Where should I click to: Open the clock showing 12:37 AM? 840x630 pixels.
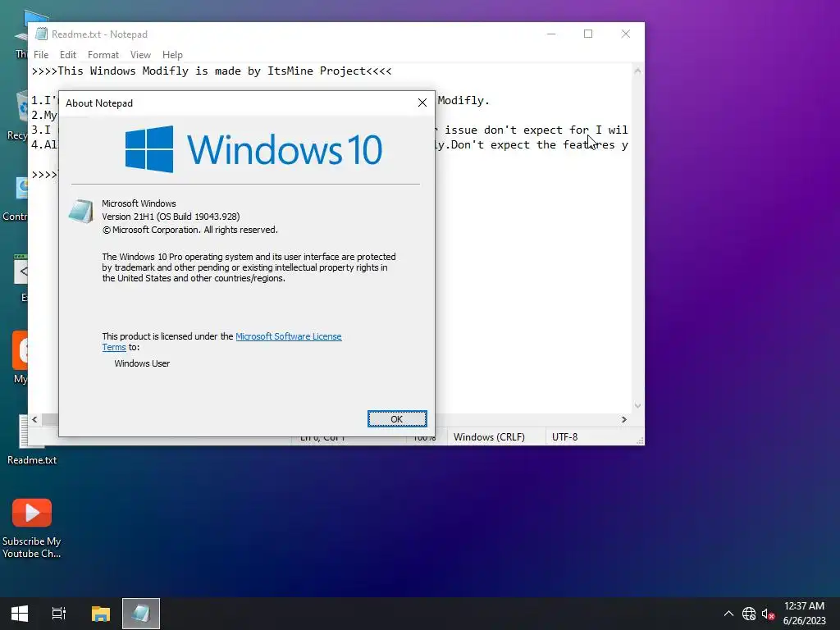tap(804, 606)
